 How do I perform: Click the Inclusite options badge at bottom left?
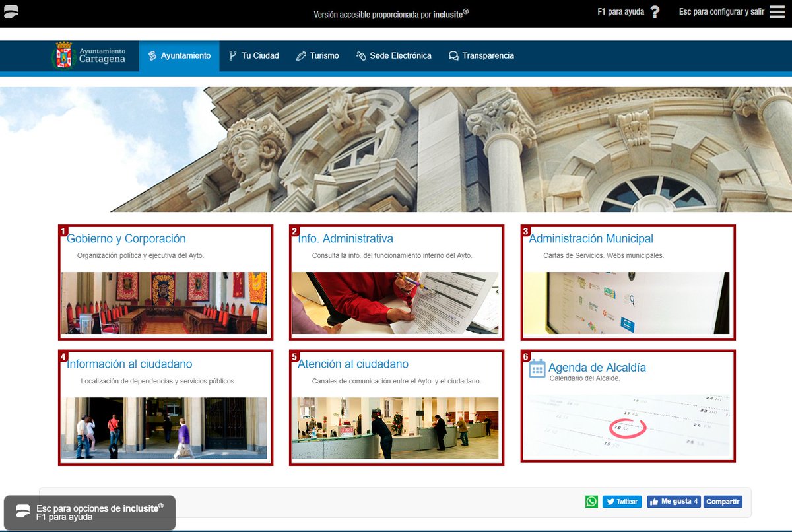click(x=89, y=514)
